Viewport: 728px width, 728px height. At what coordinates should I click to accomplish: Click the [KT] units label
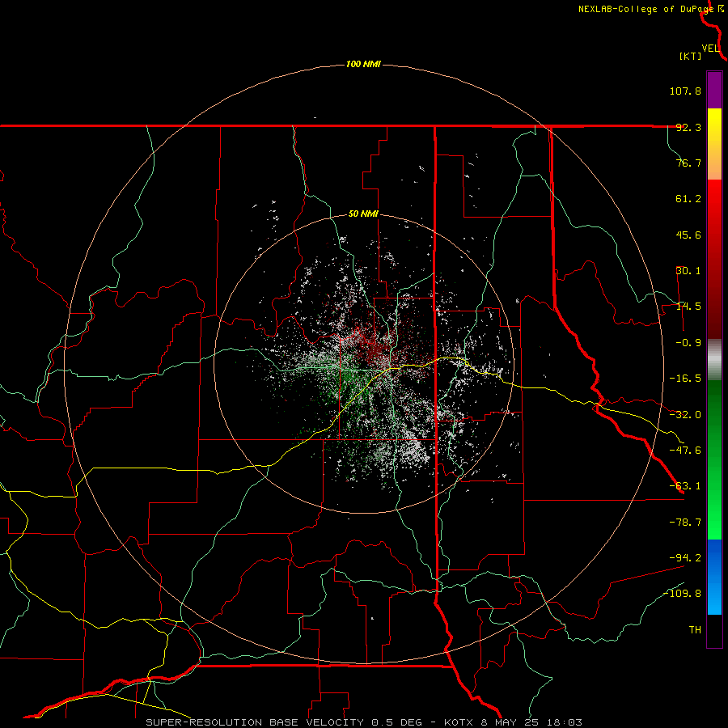(691, 56)
